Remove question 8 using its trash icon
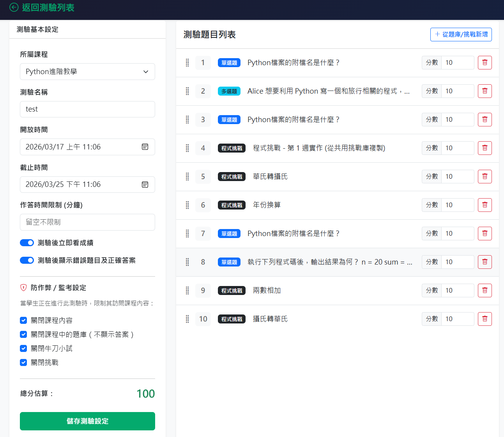The height and width of the screenshot is (437, 504). pos(485,262)
